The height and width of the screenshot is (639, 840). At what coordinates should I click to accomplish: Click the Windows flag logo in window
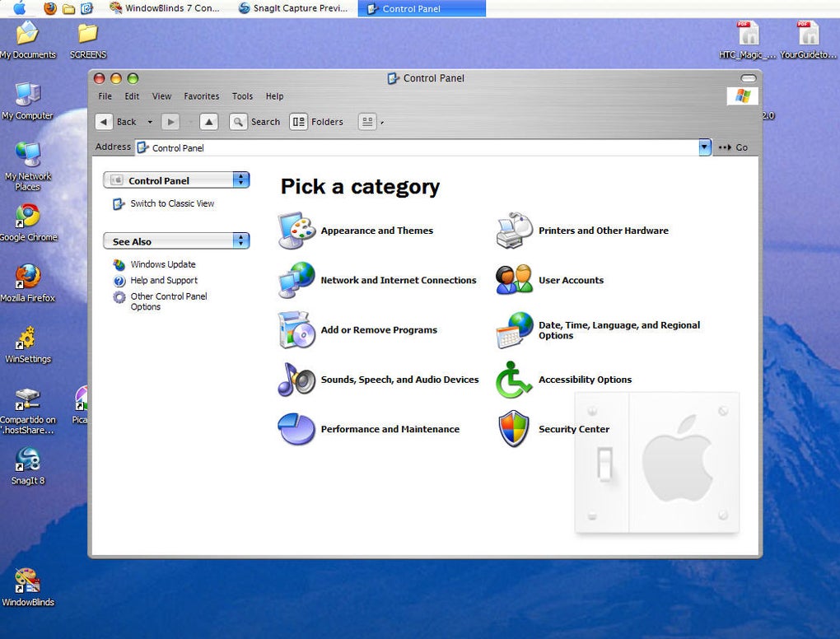[x=743, y=96]
